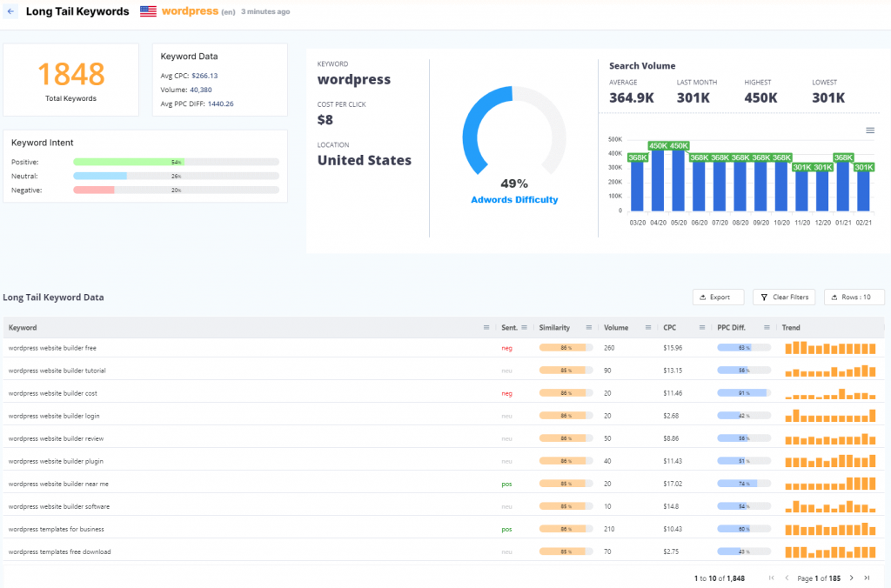Click the Avg PPC DIFF 1440.26 value
Viewport: 891px width, 588px height.
click(220, 104)
